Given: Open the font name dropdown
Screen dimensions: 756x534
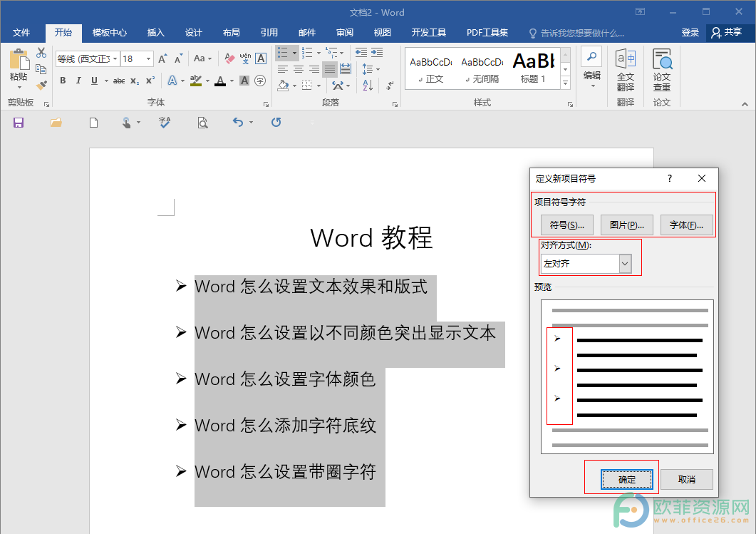Looking at the screenshot, I should pos(115,59).
